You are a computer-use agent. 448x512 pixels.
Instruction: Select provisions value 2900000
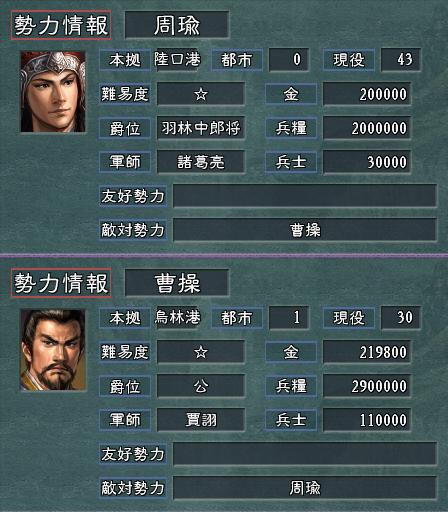coord(367,386)
